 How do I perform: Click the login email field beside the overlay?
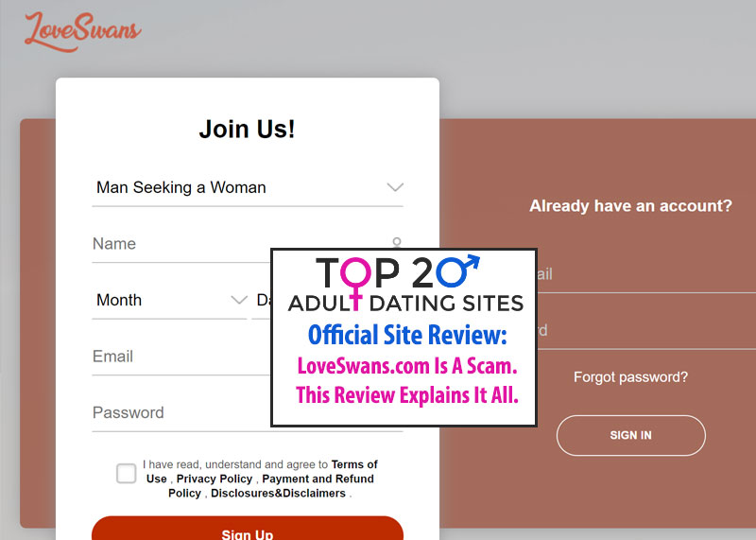point(646,275)
